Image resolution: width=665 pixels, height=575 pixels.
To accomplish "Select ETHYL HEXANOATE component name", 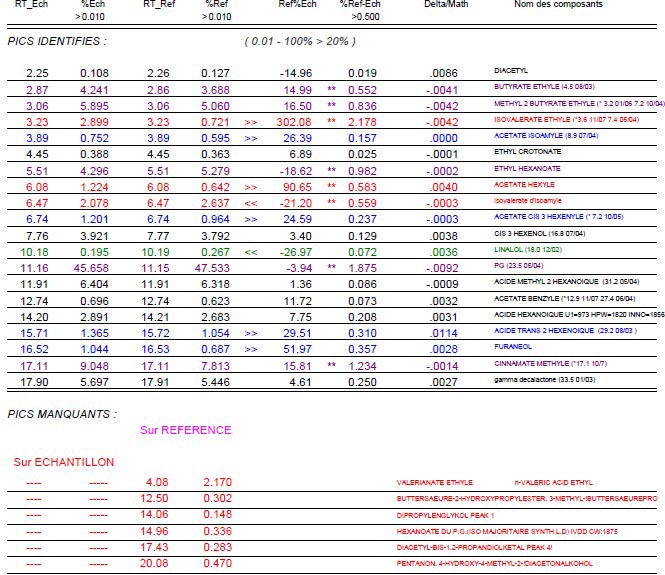I will point(527,169).
